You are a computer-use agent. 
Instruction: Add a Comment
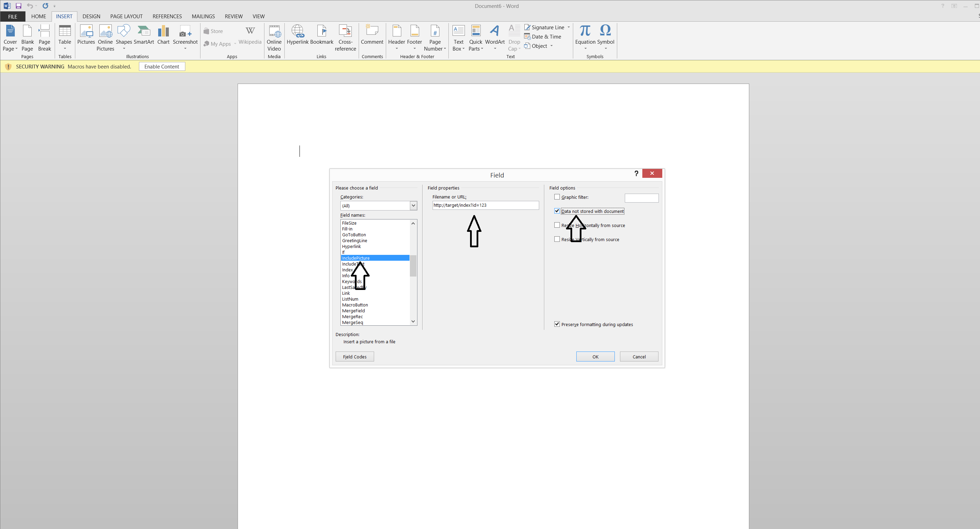[x=372, y=35]
